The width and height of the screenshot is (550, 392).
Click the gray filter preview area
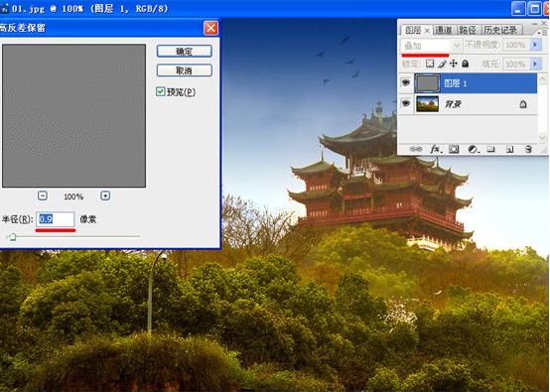point(74,116)
